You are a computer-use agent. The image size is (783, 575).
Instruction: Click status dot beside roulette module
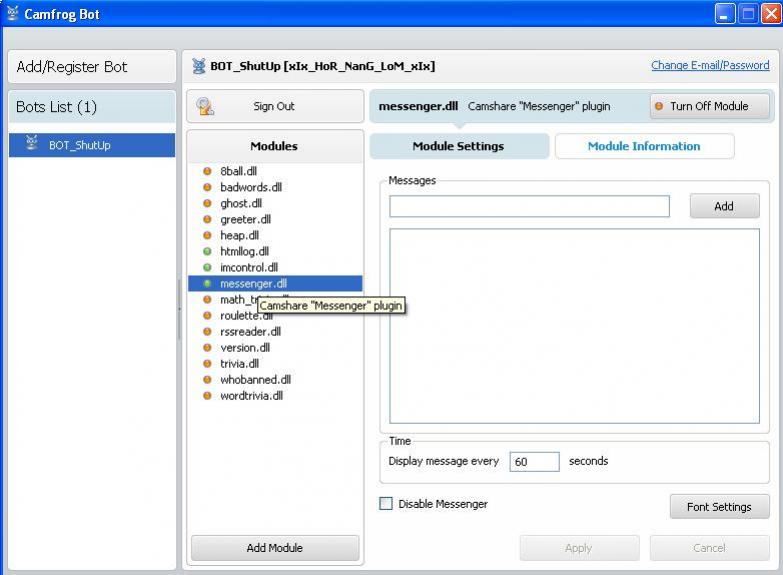click(x=207, y=316)
